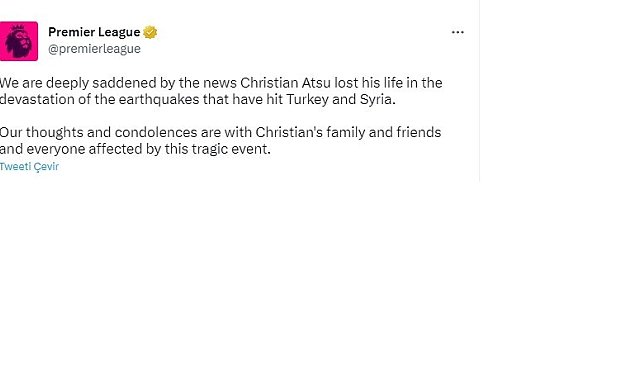Click the words family and friends
The height and width of the screenshot is (380, 641).
pos(383,132)
